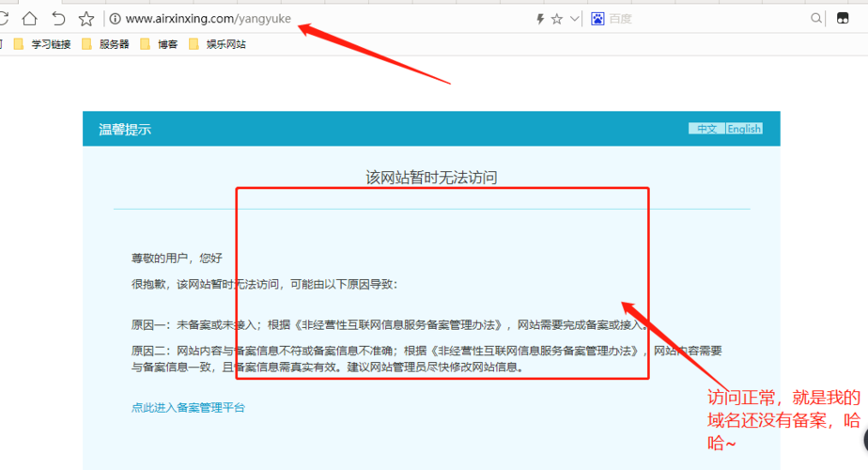Click the site info icon in address bar

(116, 19)
